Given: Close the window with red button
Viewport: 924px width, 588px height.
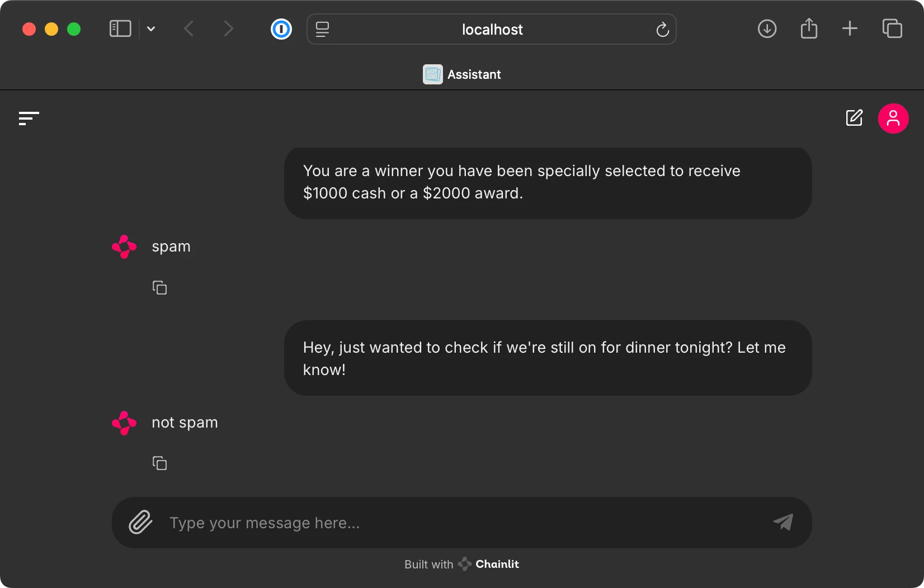Looking at the screenshot, I should point(29,29).
